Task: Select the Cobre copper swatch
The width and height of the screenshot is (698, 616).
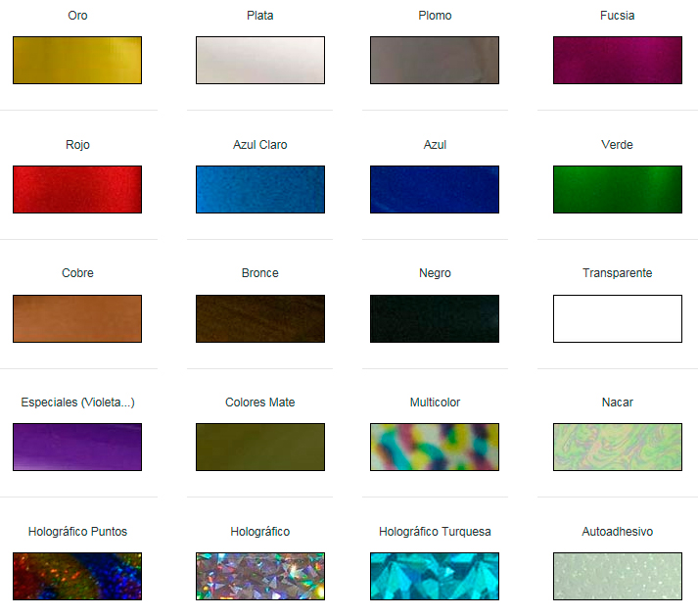Action: pos(77,318)
